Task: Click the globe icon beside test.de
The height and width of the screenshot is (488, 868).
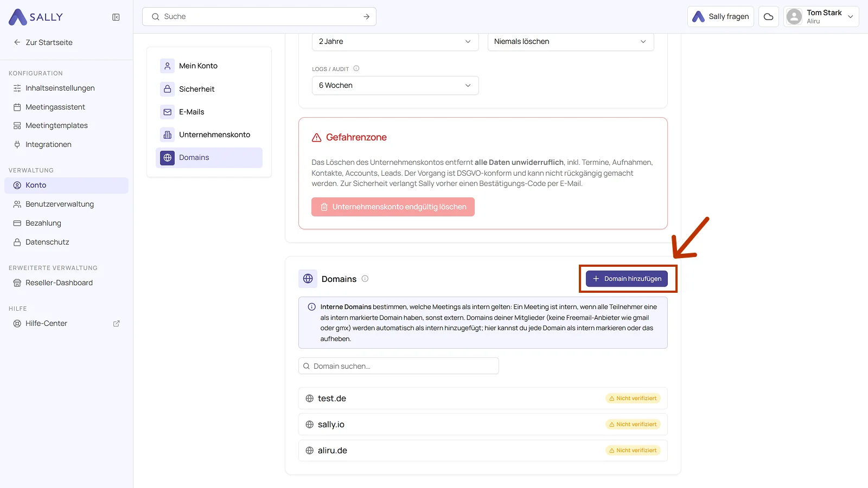Action: 310,399
